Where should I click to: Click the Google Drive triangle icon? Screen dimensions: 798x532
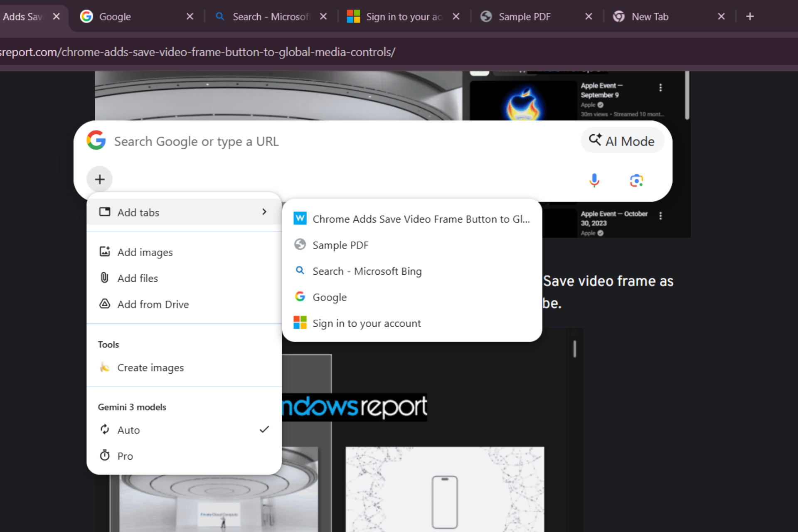[105, 304]
